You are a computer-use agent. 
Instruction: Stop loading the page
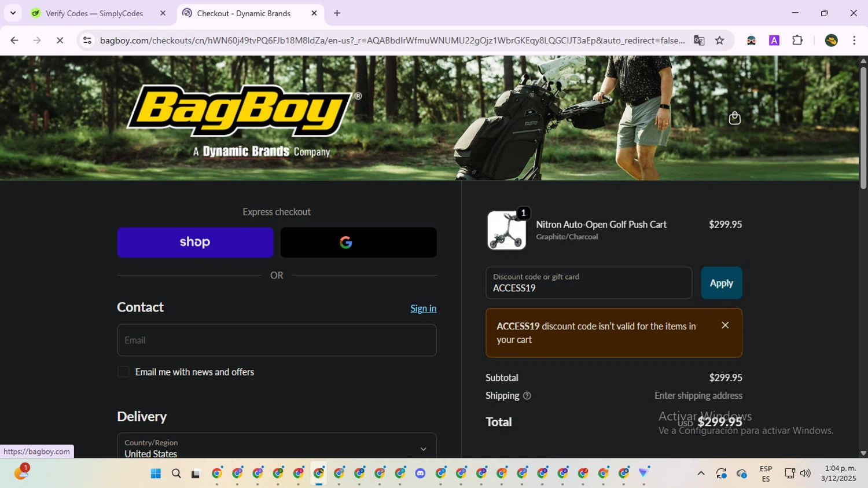click(60, 41)
